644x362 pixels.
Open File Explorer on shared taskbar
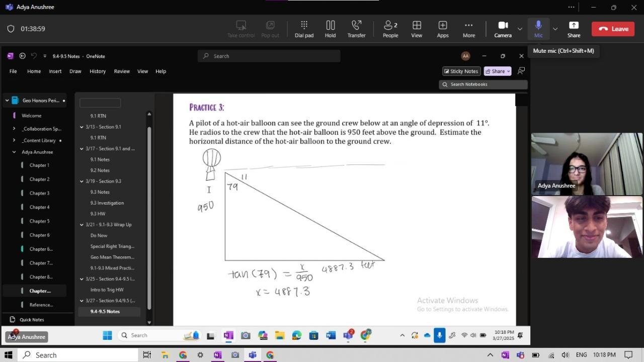(x=280, y=335)
